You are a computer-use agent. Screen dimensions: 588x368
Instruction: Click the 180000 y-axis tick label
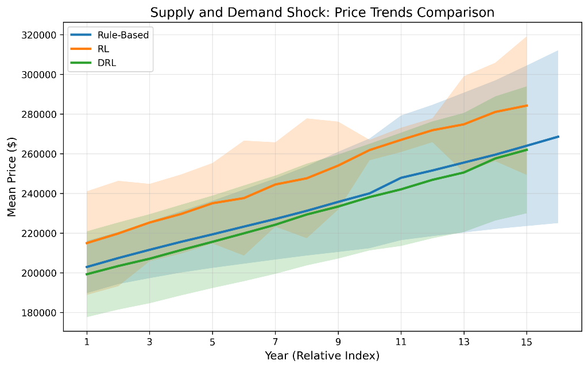[x=39, y=313]
